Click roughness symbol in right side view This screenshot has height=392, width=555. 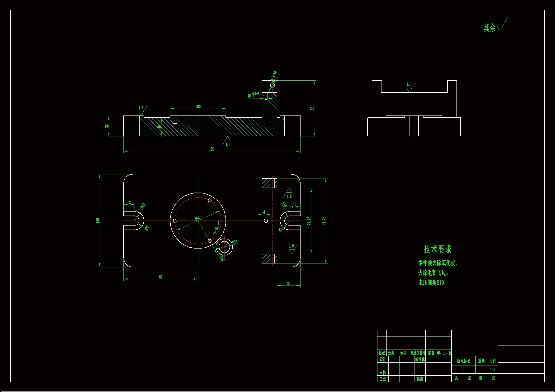point(409,89)
